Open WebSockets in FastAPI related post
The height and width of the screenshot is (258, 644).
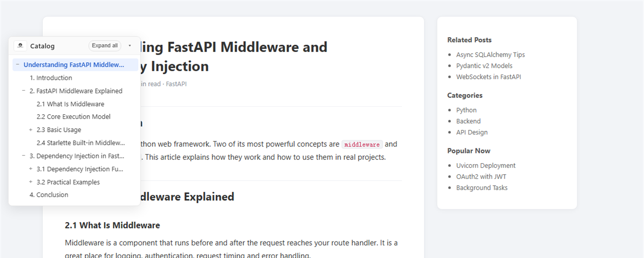pyautogui.click(x=489, y=77)
